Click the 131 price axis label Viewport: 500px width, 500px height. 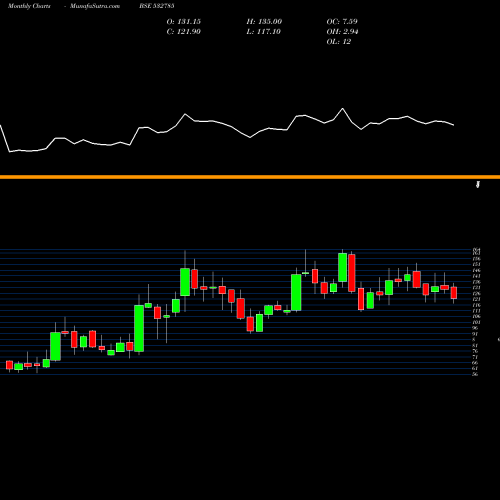point(476,287)
